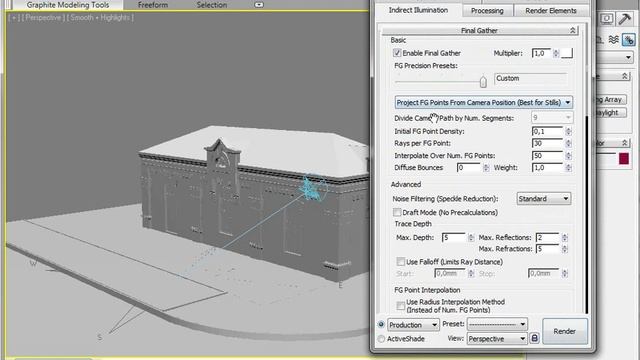The width and height of the screenshot is (640, 360).
Task: Enable Use Radius Interpolation Method
Action: 400,306
